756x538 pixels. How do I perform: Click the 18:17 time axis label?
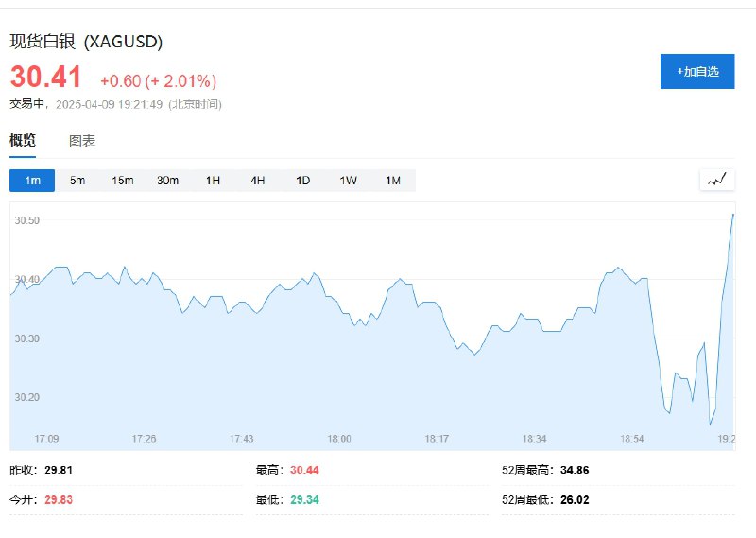pyautogui.click(x=437, y=439)
